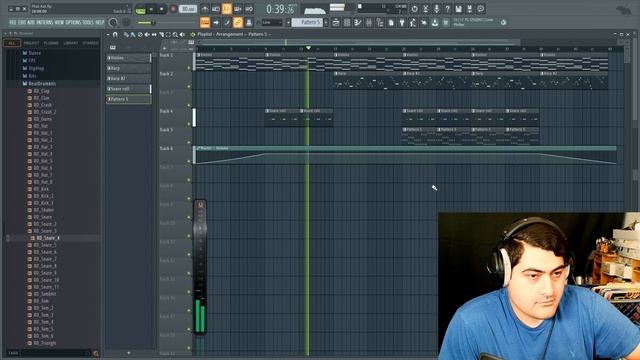Screen dimensions: 640x360
Task: Open the Browser view icon
Action: click(380, 23)
